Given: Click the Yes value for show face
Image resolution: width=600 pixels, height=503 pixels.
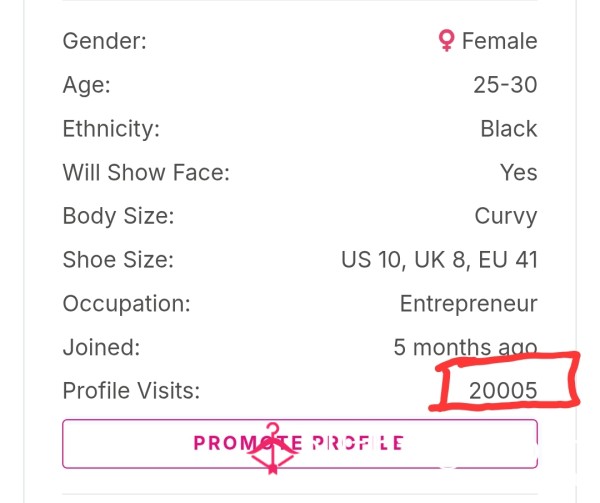Looking at the screenshot, I should 519,172.
